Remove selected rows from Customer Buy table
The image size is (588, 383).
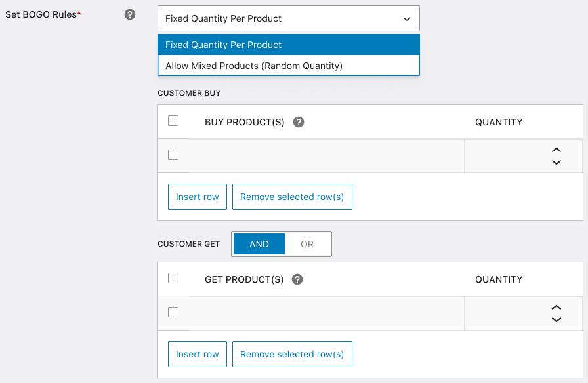(x=292, y=197)
